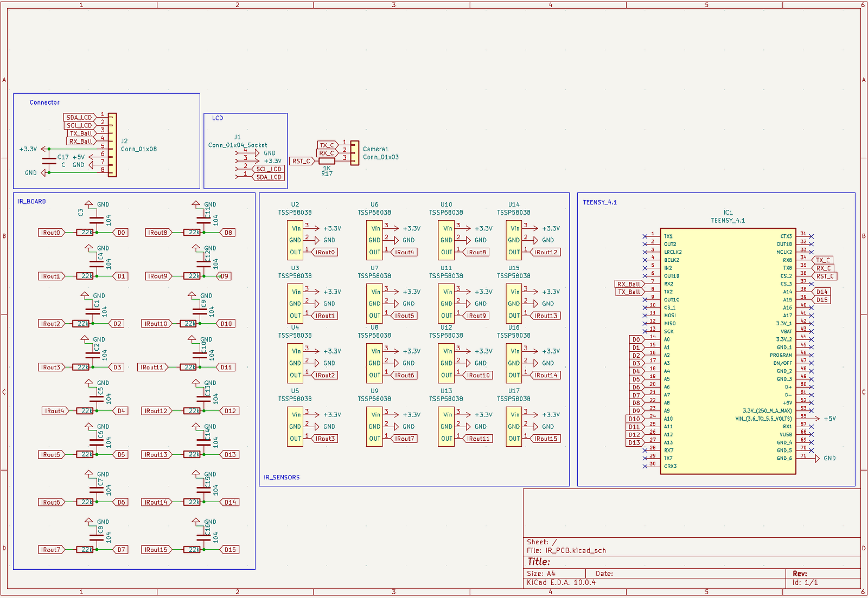The height and width of the screenshot is (598, 868).
Task: Select the Camera1 connector reference
Action: coord(375,149)
